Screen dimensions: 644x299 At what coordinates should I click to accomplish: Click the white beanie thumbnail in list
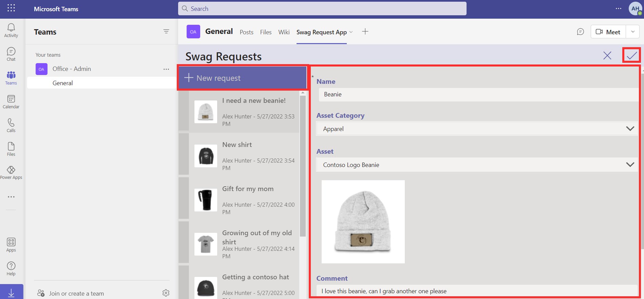point(206,112)
